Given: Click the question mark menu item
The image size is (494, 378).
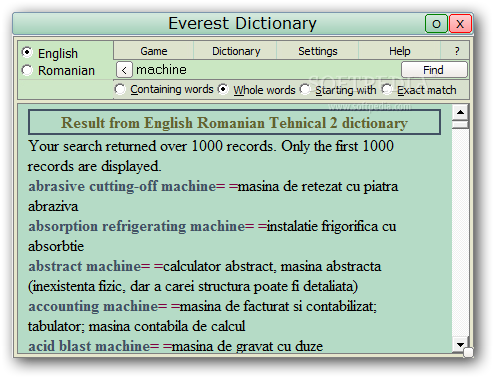Looking at the screenshot, I should click(x=457, y=51).
